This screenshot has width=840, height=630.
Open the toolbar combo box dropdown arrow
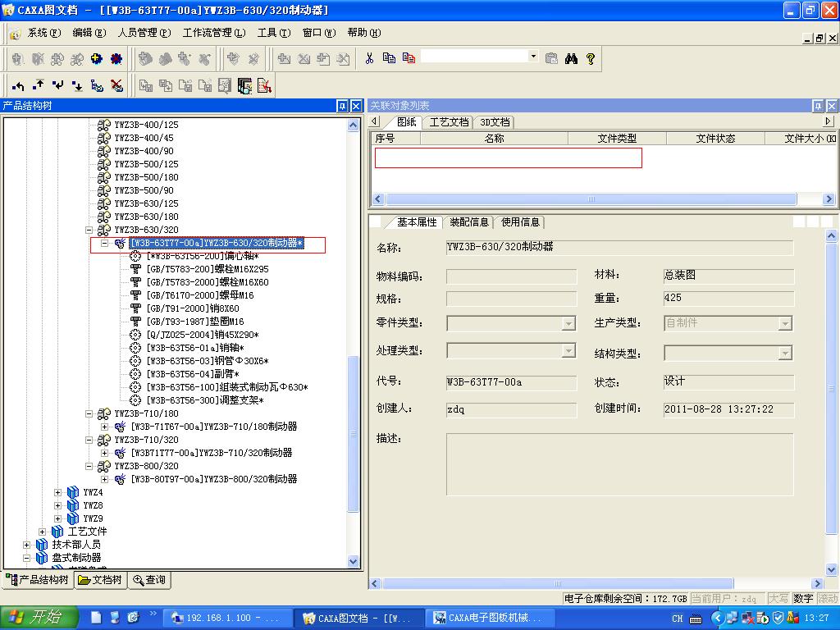pyautogui.click(x=533, y=57)
